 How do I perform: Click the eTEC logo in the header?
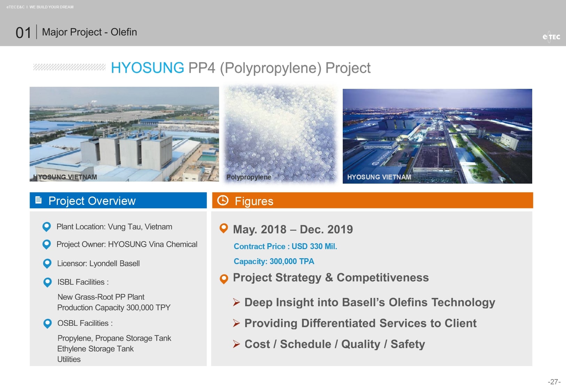click(551, 37)
